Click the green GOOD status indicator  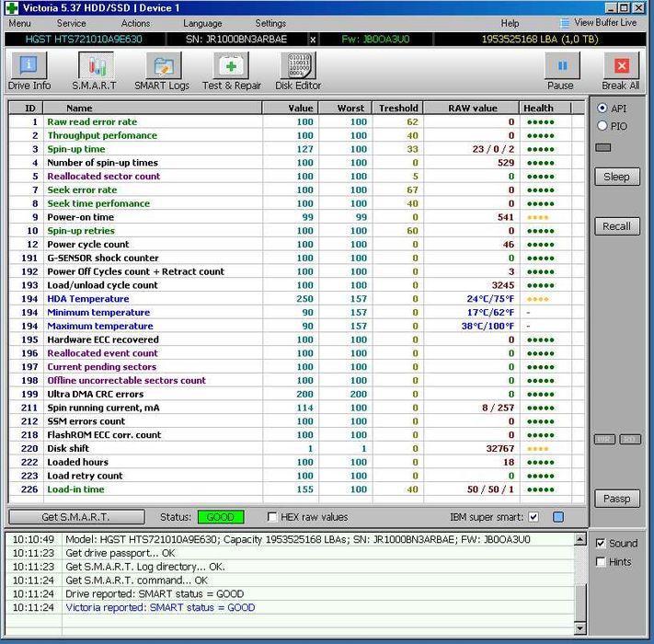point(221,517)
